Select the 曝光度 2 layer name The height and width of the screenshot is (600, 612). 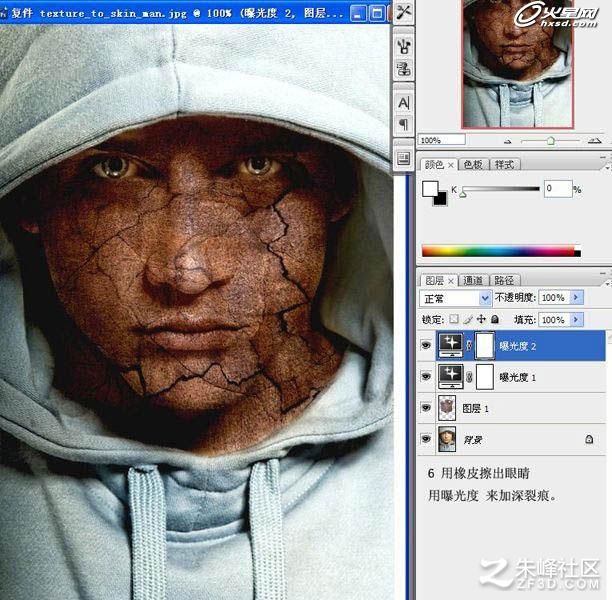pos(518,346)
